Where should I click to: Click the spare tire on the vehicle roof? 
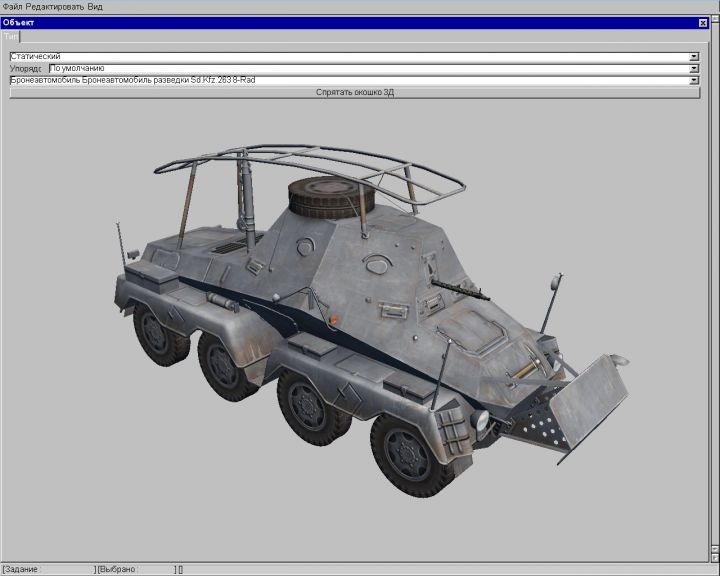pos(323,197)
